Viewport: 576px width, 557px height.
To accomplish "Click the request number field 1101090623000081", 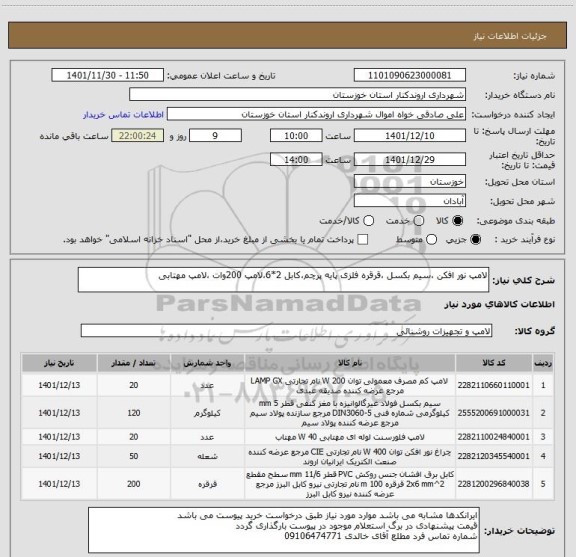I will (410, 75).
